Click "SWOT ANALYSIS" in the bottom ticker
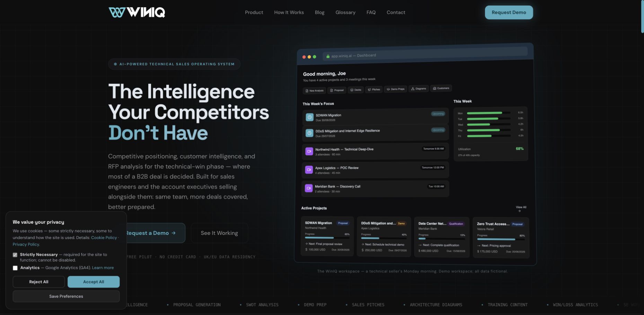The height and width of the screenshot is (315, 644). coord(262,305)
